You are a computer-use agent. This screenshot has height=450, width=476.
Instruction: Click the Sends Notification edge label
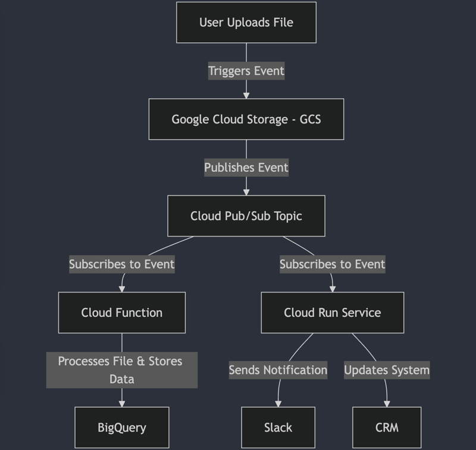278,370
